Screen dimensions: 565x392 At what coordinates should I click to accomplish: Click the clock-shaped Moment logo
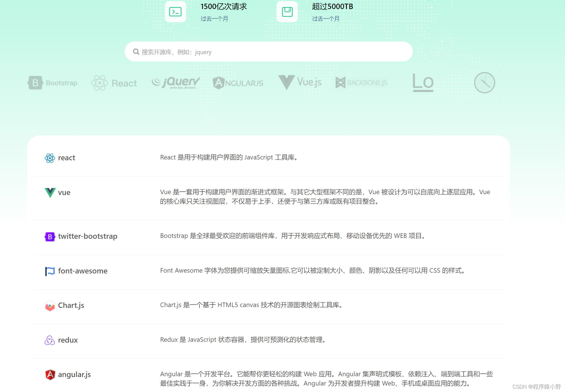point(484,83)
